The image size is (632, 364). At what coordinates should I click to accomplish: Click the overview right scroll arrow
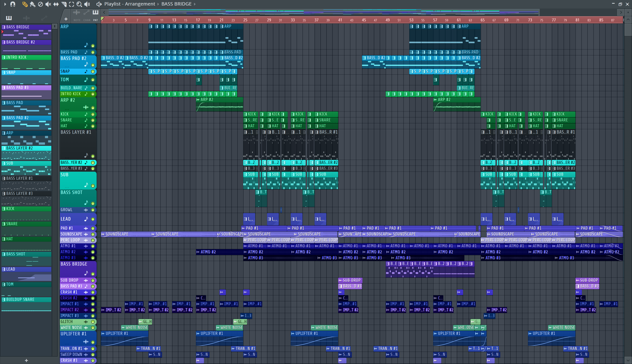[x=621, y=12]
